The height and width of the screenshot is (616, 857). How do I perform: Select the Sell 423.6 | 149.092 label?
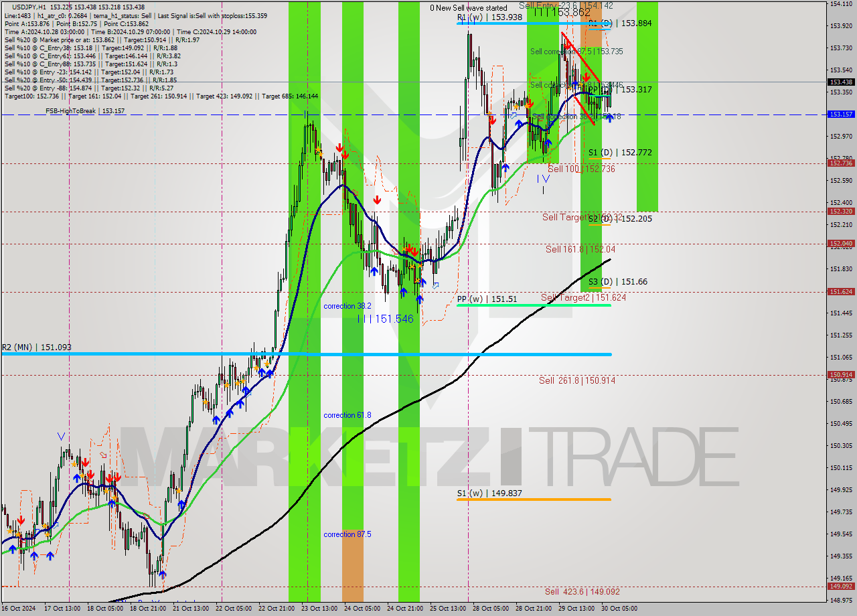(x=582, y=592)
